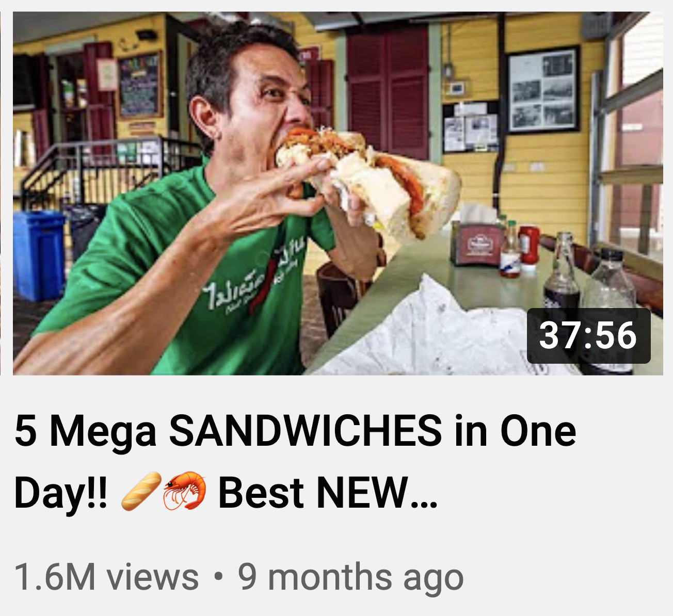Click the word SANDWICHES in the title
This screenshot has width=673, height=616.
[306, 431]
